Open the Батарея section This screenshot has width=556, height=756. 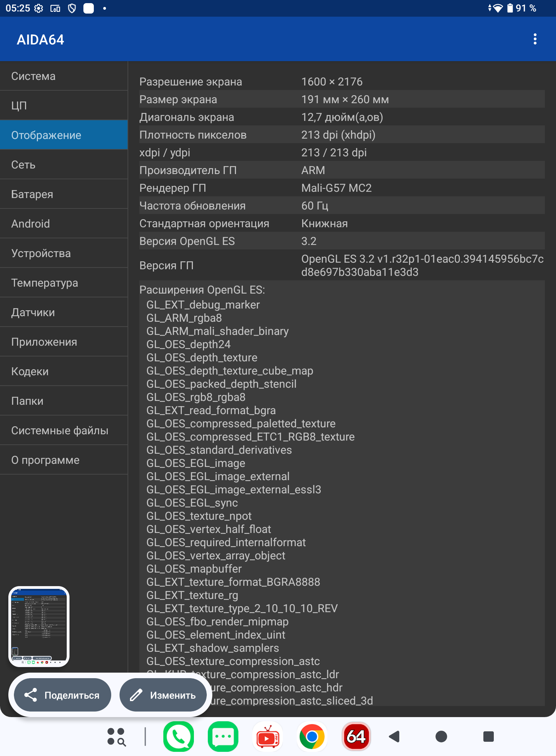(64, 194)
